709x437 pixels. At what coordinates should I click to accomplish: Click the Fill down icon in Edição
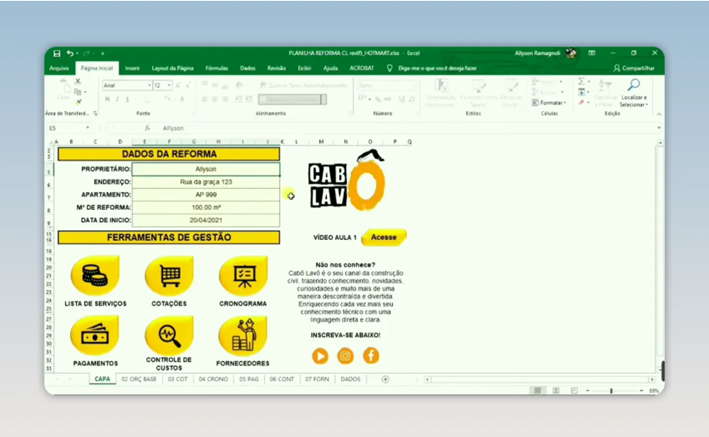581,92
